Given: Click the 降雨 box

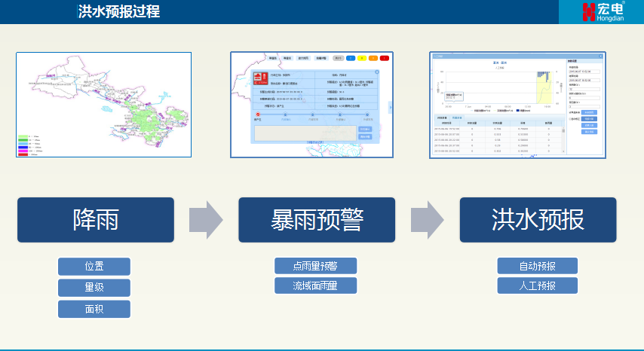Looking at the screenshot, I should click(x=96, y=220).
